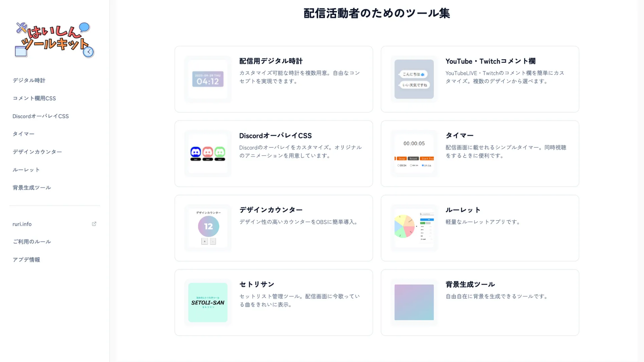This screenshot has width=644, height=362.
Task: Click description セットリスト管理ツール
Action: click(300, 300)
